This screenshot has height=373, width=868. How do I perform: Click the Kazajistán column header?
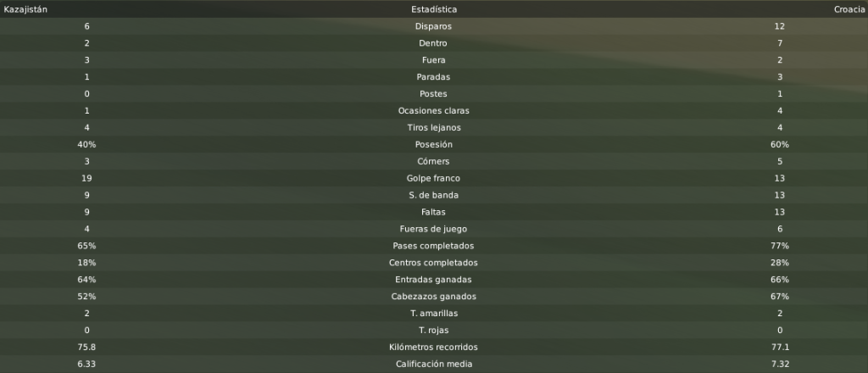(x=25, y=9)
